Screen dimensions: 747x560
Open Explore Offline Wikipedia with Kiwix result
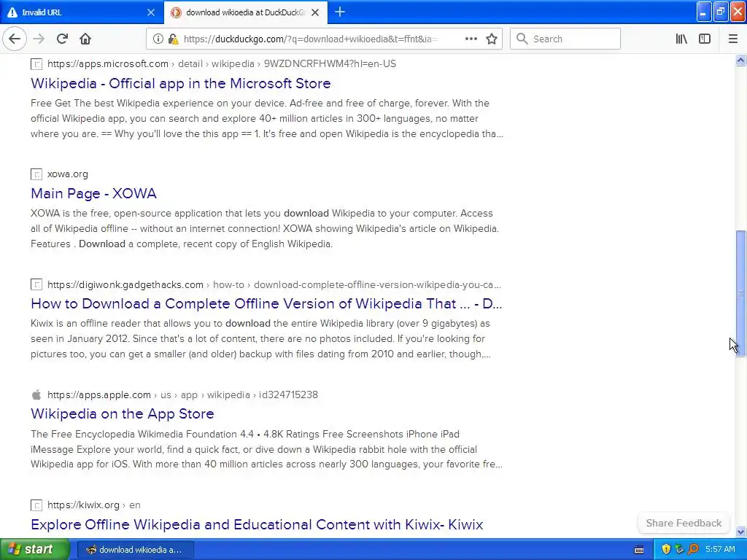click(257, 524)
